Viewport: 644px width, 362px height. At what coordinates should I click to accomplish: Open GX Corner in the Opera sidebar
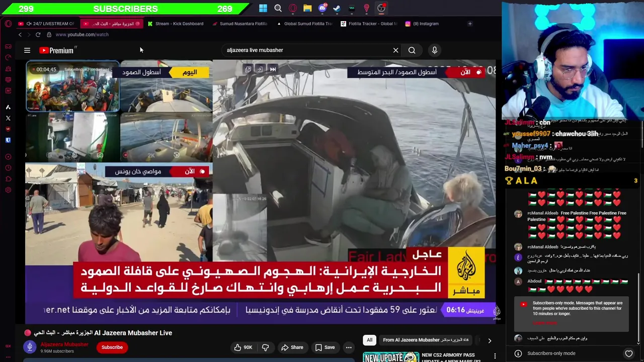8,46
